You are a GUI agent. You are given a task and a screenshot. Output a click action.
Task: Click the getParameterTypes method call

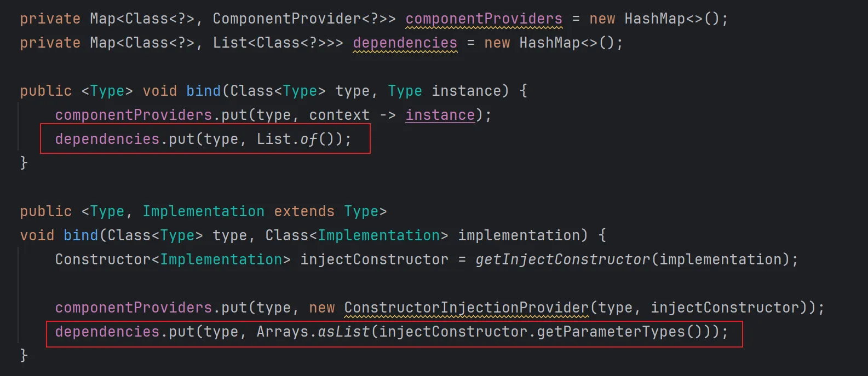[611, 332]
